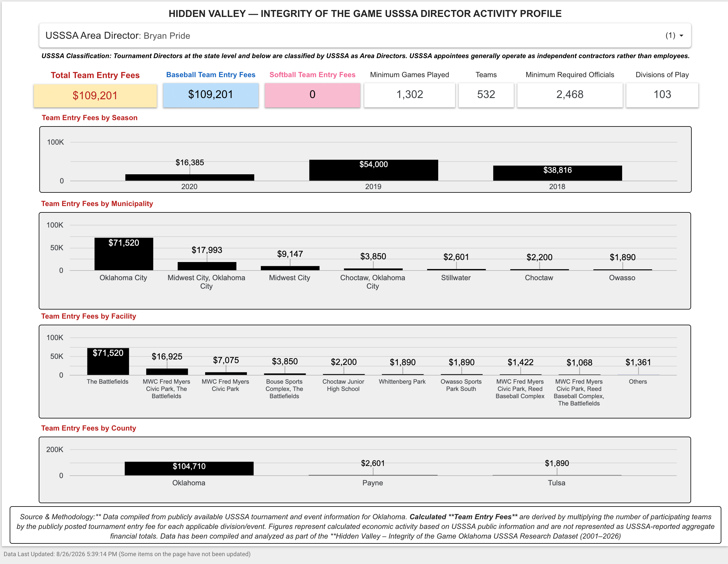Click the USSSA Classification italic note
The width and height of the screenshot is (728, 564).
[366, 56]
